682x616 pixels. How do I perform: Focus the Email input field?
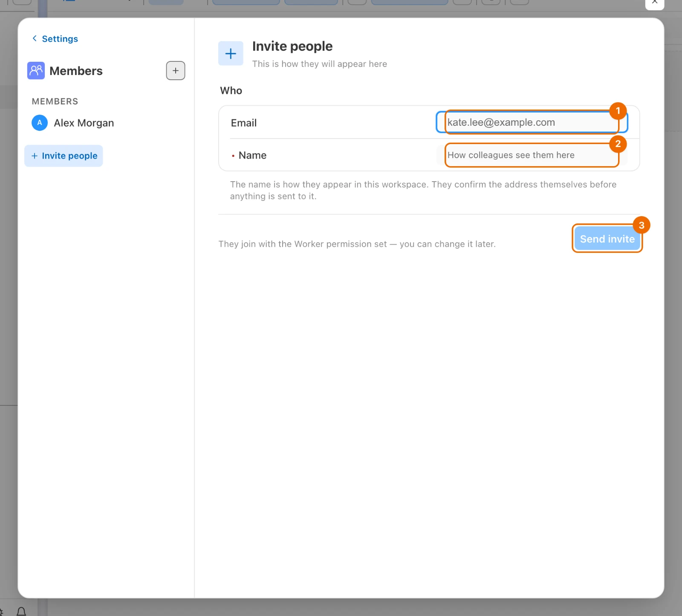532,122
